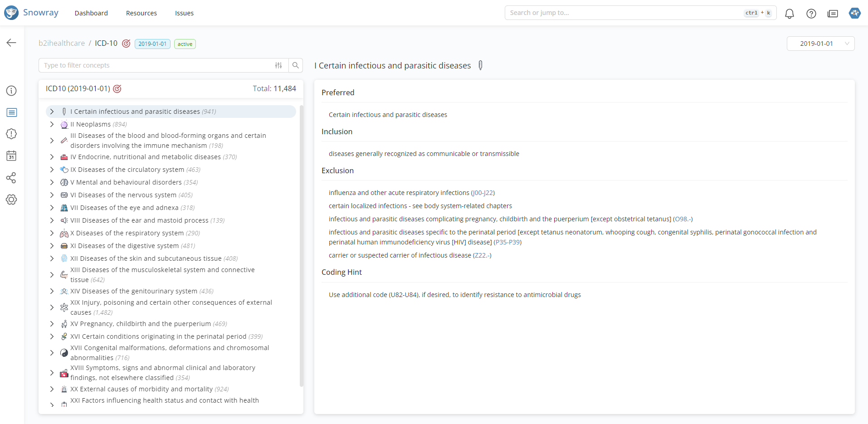Click the share icon in sidebar
This screenshot has height=424, width=868.
11,178
